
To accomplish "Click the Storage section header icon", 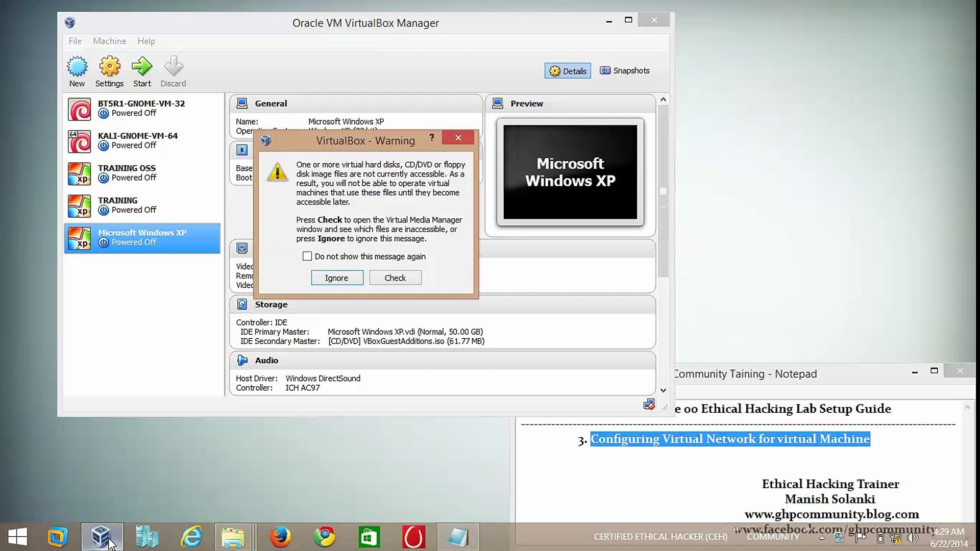I will (x=242, y=304).
